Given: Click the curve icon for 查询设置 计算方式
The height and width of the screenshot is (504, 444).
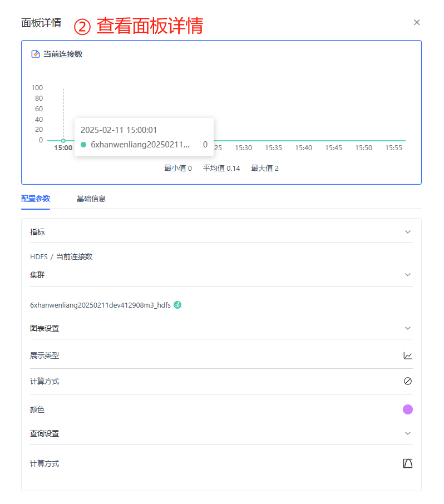Looking at the screenshot, I should (x=408, y=463).
